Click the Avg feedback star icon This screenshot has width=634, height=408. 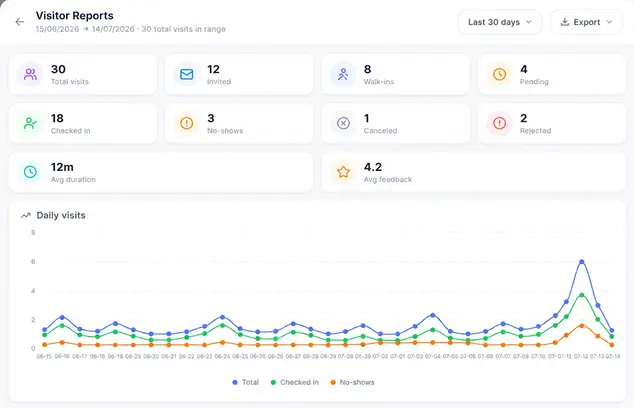coord(343,172)
